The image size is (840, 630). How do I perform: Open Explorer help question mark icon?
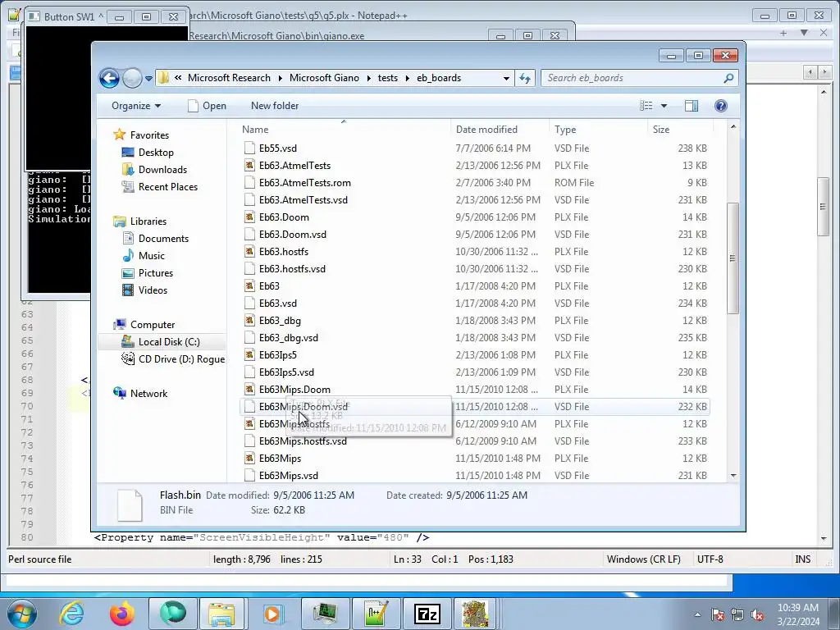(720, 106)
